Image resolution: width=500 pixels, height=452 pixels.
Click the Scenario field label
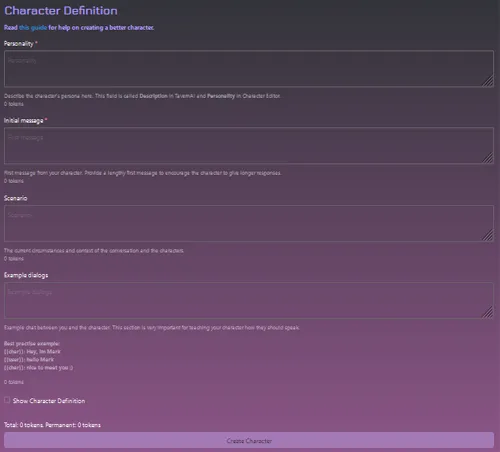click(x=16, y=198)
